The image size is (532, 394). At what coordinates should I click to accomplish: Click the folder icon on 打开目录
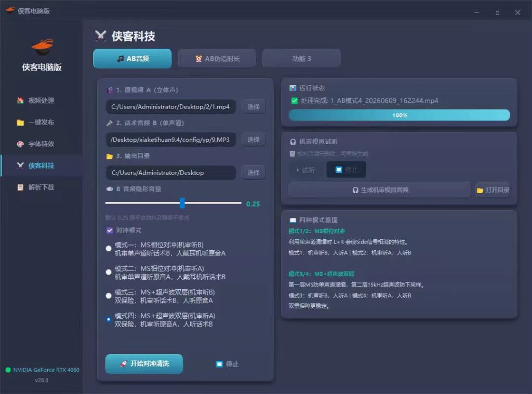[480, 190]
